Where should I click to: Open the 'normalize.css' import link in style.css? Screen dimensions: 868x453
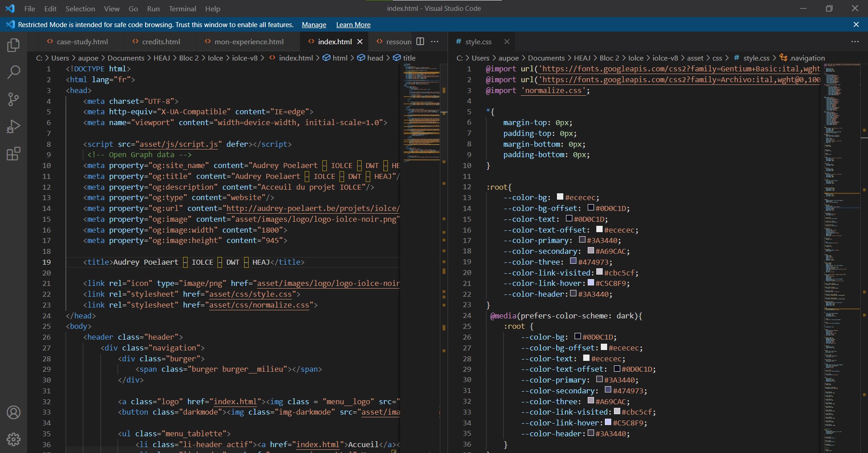553,90
